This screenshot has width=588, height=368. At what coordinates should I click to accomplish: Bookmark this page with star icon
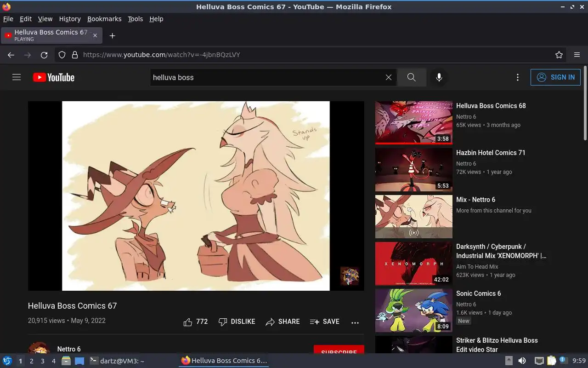(x=559, y=55)
